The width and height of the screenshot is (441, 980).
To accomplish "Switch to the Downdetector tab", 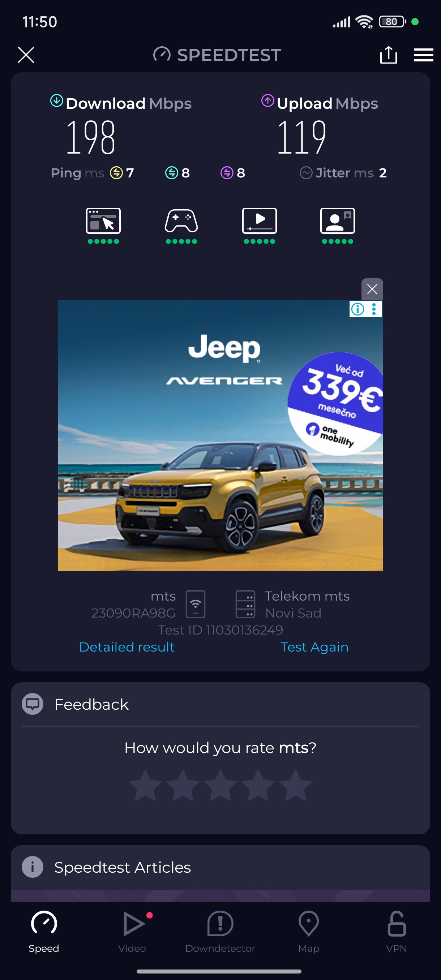I will pos(220,931).
